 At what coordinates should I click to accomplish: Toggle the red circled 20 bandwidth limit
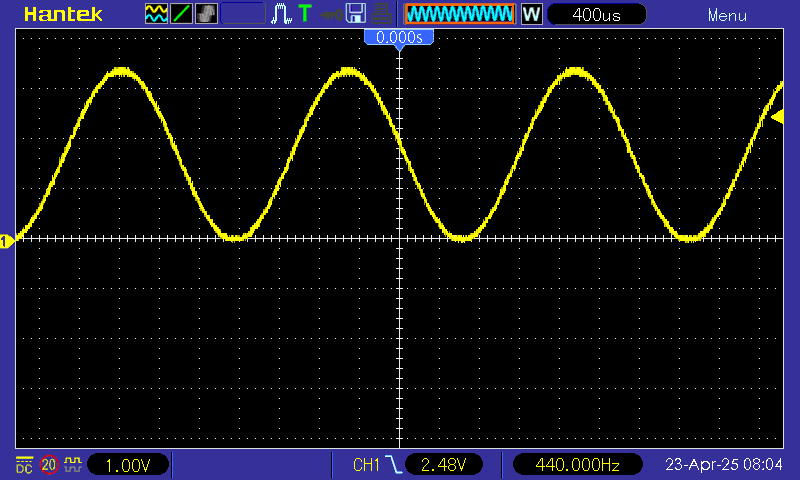coord(48,465)
